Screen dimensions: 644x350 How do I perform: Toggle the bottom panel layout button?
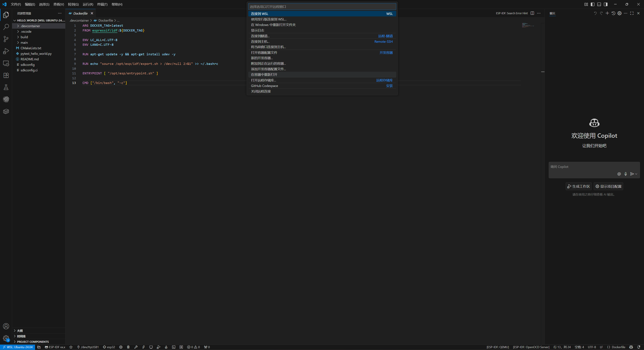click(x=599, y=4)
